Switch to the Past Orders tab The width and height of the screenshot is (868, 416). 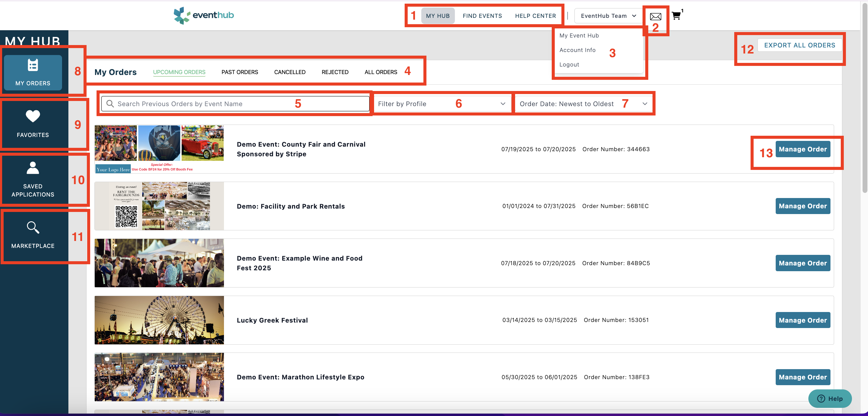pyautogui.click(x=240, y=72)
